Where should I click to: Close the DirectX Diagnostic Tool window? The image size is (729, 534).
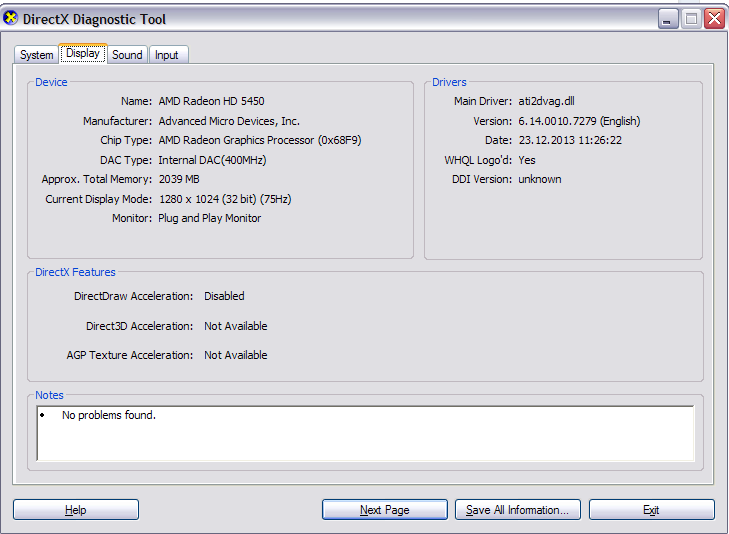[715, 19]
